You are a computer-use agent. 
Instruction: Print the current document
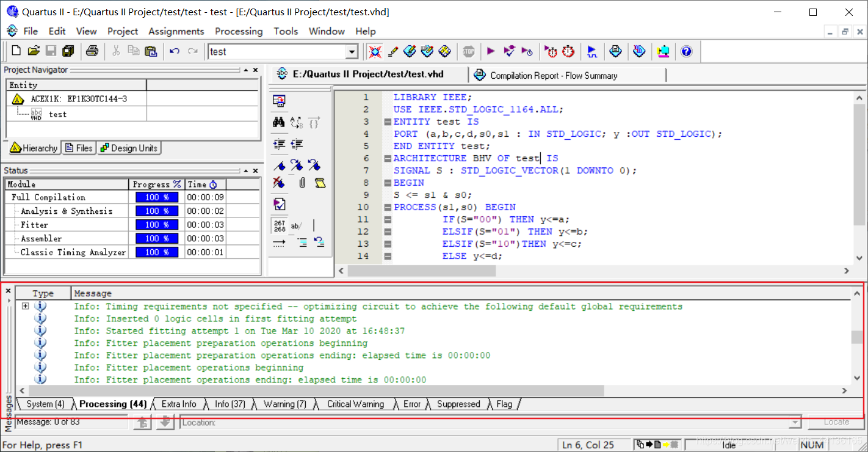tap(92, 51)
